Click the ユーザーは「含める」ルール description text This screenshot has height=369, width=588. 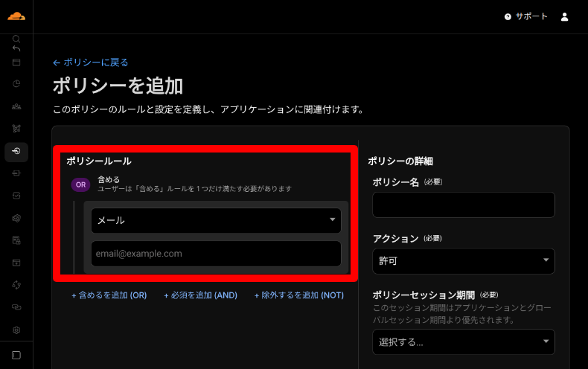[x=194, y=189]
